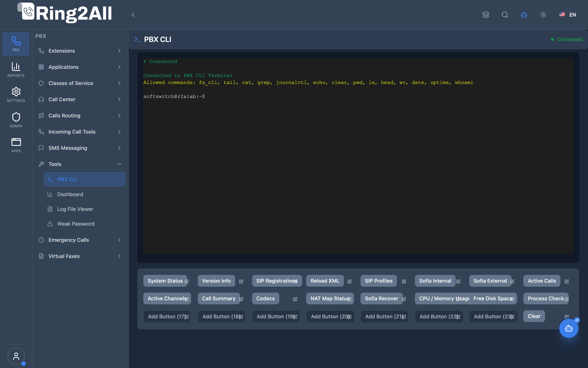
Task: Click the Sofia Recover button
Action: click(381, 298)
